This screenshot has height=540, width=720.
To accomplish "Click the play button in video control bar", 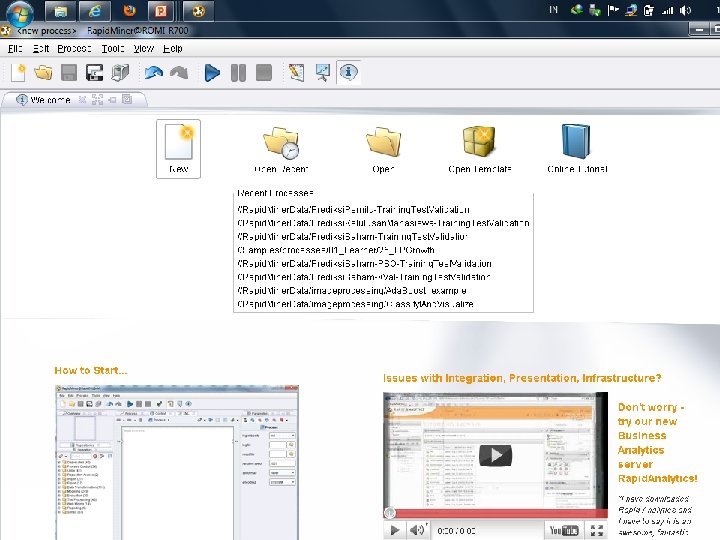I will pos(394,530).
